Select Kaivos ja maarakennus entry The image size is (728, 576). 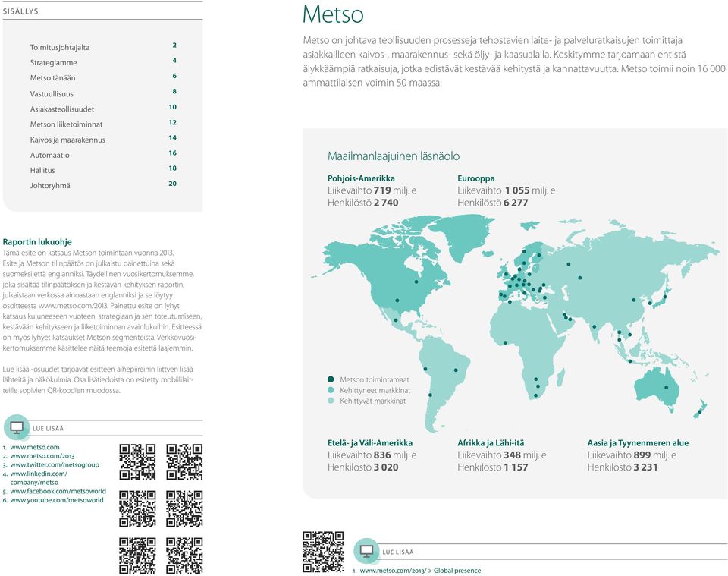pyautogui.click(x=67, y=140)
